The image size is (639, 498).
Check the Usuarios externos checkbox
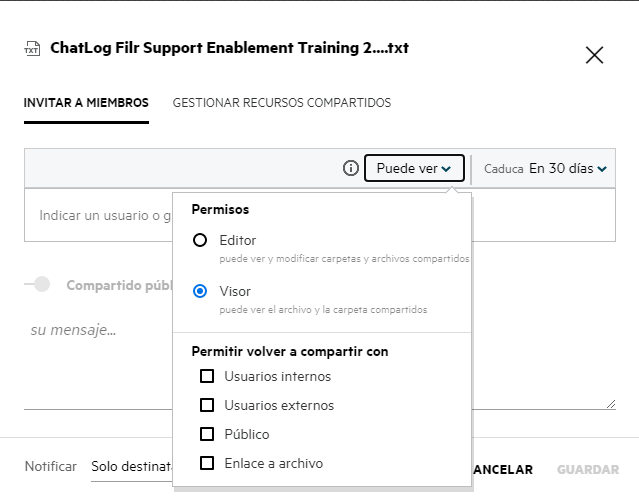(x=207, y=406)
